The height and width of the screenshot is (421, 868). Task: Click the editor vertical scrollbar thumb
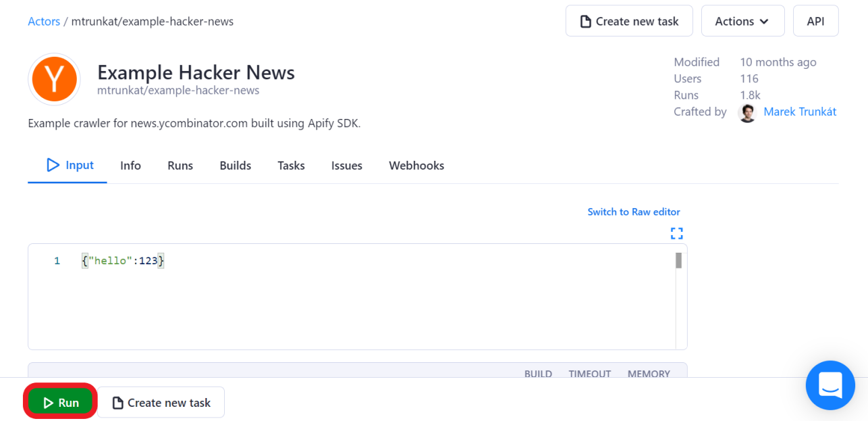[678, 260]
